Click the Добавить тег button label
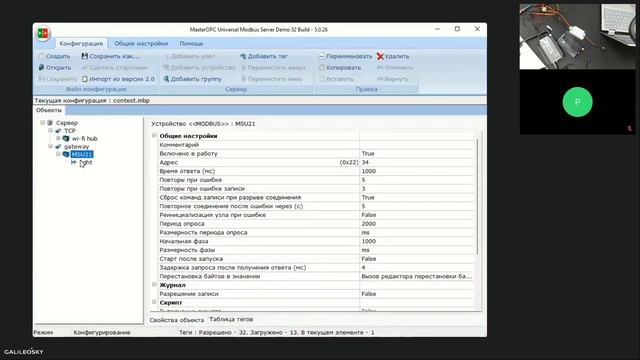Image resolution: width=640 pixels, height=360 pixels. tap(268, 56)
